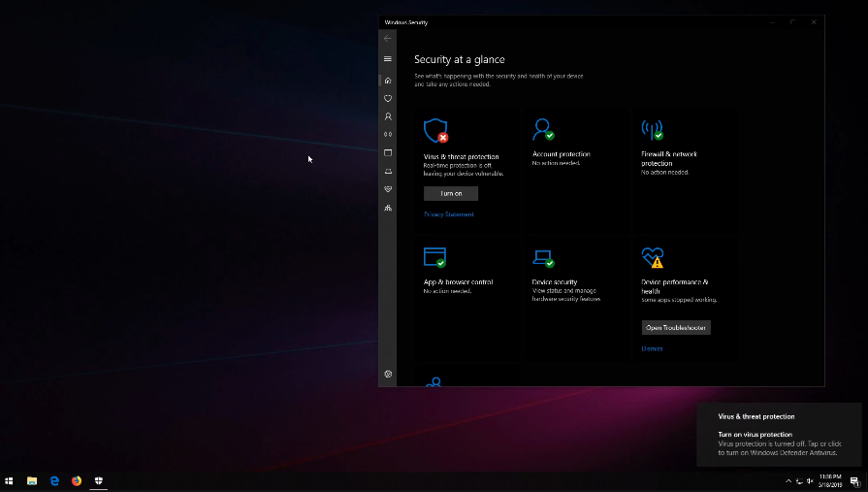Open Virus & threat protection from the sidebar
The width and height of the screenshot is (868, 492).
pyautogui.click(x=388, y=98)
